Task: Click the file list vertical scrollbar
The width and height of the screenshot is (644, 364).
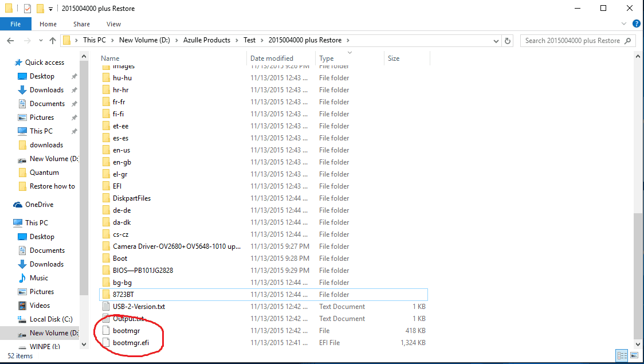Action: pos(638,275)
